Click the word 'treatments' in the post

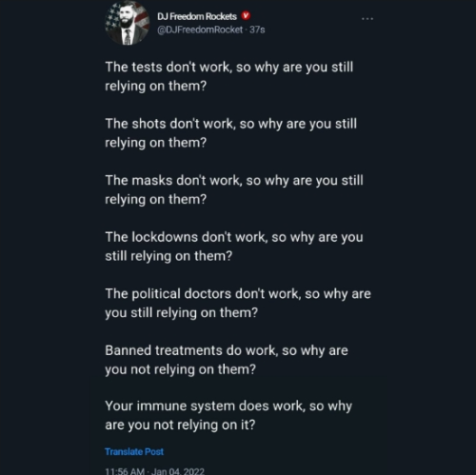(188, 350)
